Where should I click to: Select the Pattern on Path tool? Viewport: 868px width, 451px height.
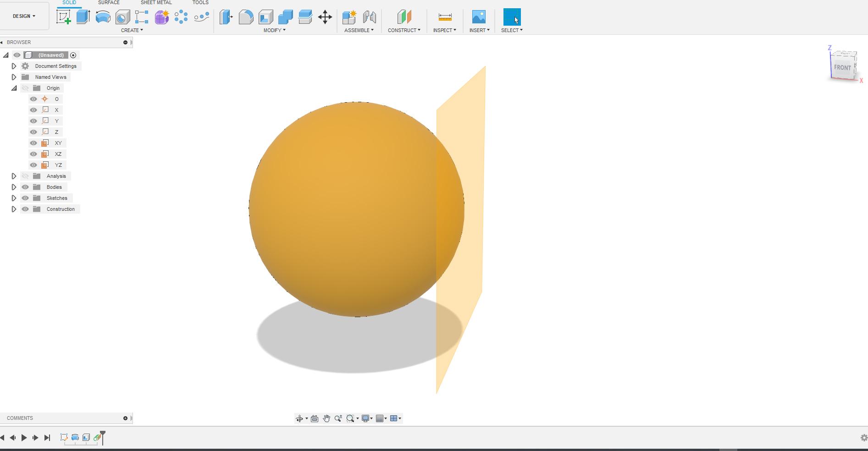201,17
